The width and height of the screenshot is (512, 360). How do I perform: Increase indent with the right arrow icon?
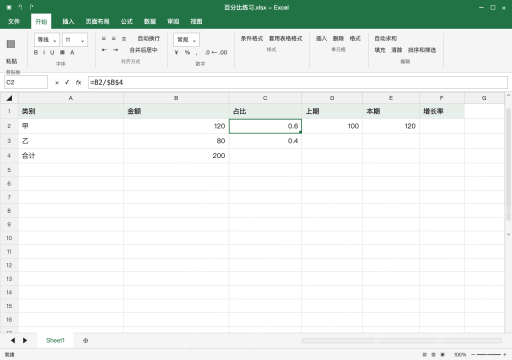115,50
